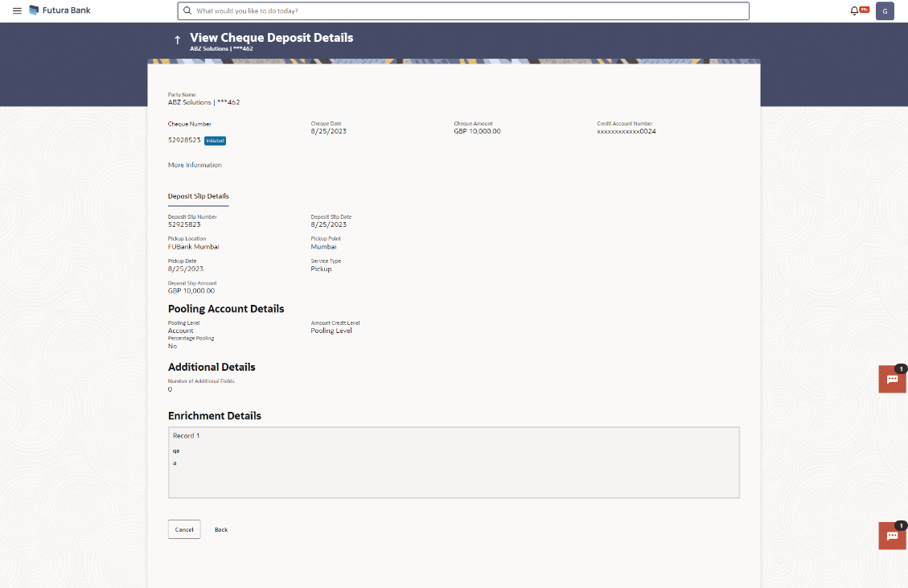Screen dimensions: 908x588
Task: Go back using the header arrow icon
Action: tap(177, 40)
